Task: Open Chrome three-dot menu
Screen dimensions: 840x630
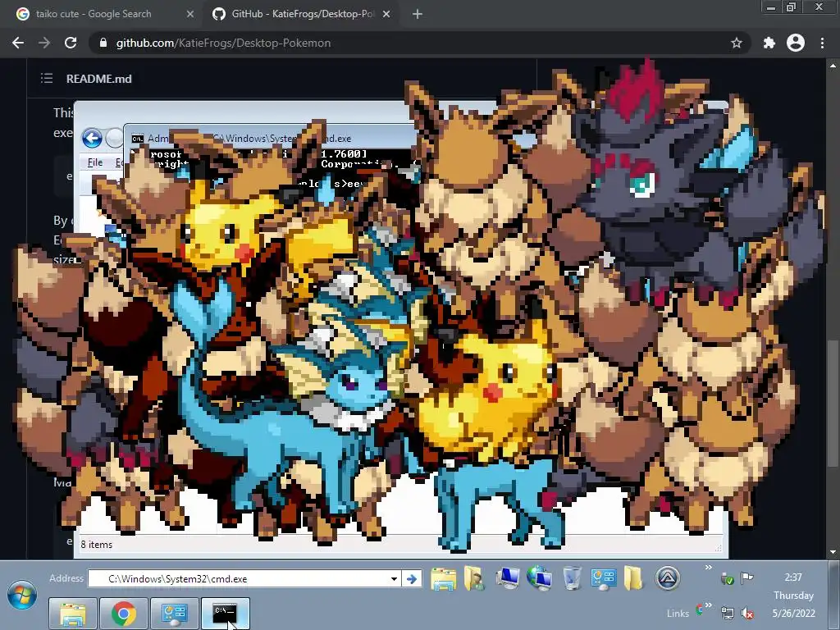Action: click(822, 43)
